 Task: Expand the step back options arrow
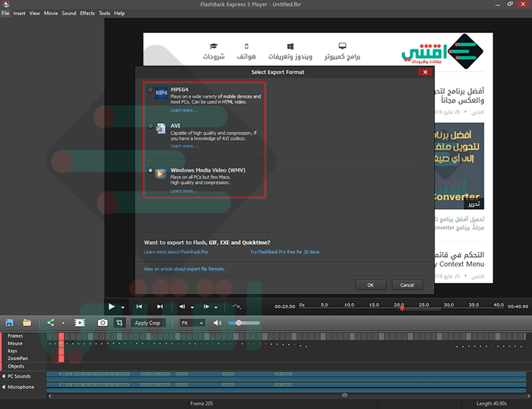[192, 307]
